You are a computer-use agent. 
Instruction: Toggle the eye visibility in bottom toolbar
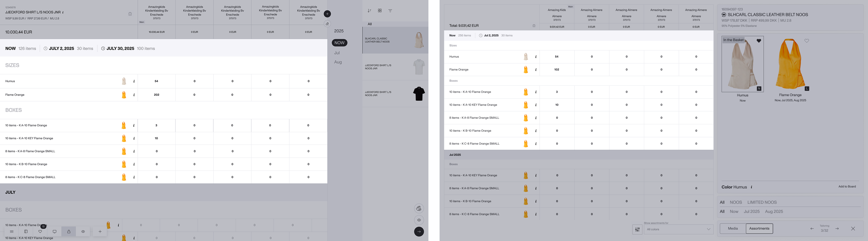tap(83, 232)
